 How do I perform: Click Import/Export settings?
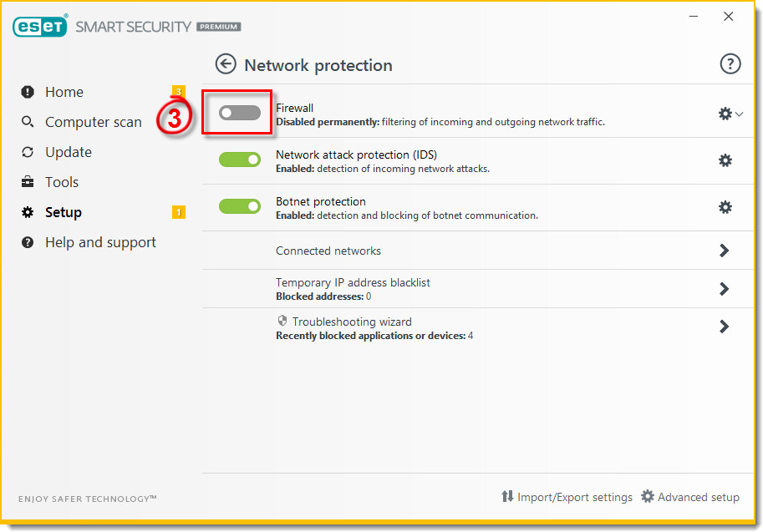tap(567, 496)
